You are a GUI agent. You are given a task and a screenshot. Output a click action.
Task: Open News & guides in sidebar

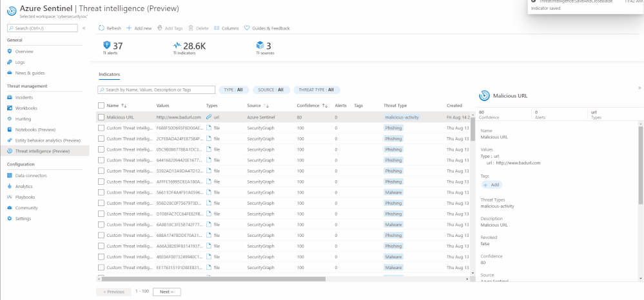tap(30, 73)
